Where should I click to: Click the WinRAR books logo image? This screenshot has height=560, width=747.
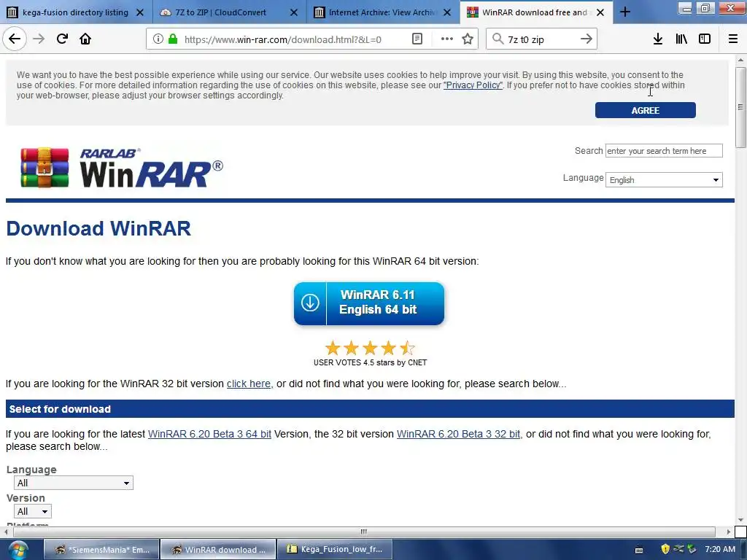(44, 168)
